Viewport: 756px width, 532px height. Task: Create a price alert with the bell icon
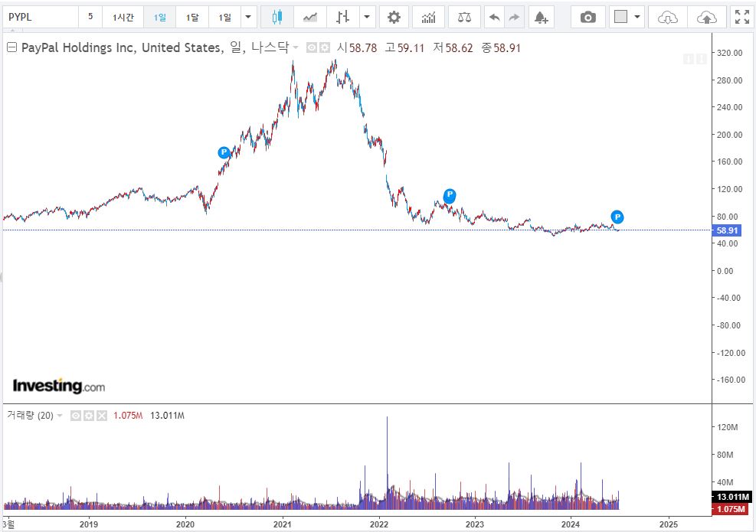(x=541, y=18)
